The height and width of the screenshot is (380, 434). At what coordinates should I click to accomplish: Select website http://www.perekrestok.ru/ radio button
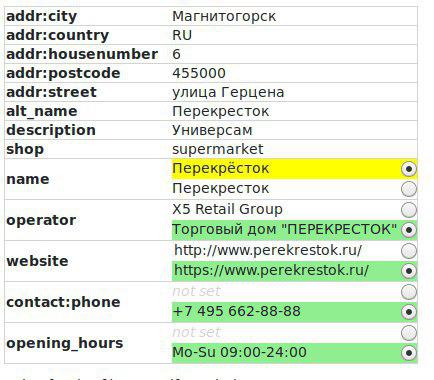409,251
